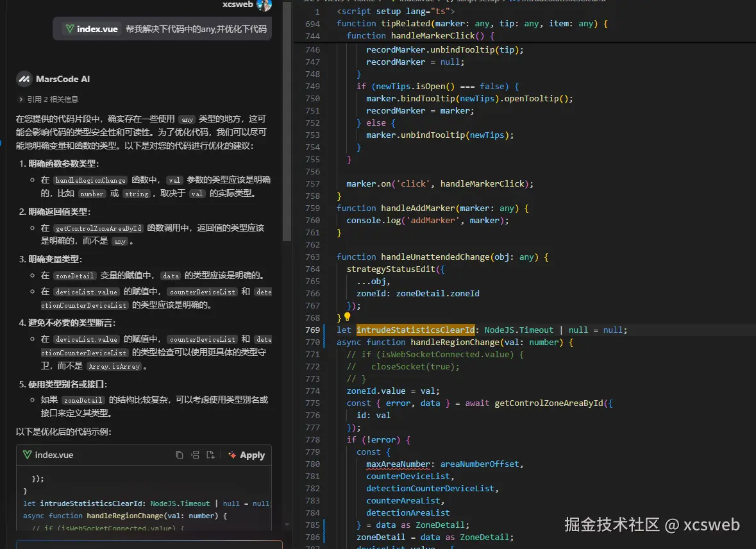Click line number 763 in the gutter
The width and height of the screenshot is (756, 549).
(x=312, y=257)
